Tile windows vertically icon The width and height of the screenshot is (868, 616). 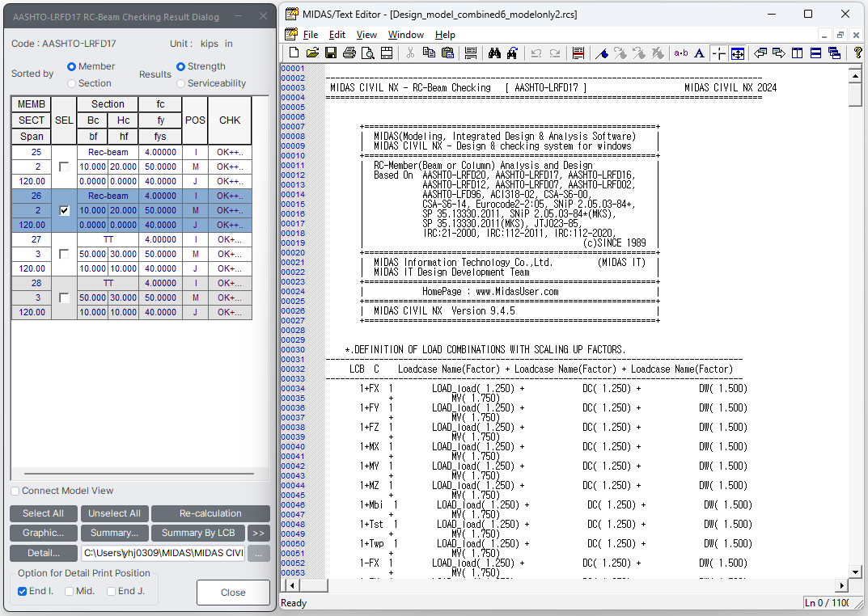point(797,53)
